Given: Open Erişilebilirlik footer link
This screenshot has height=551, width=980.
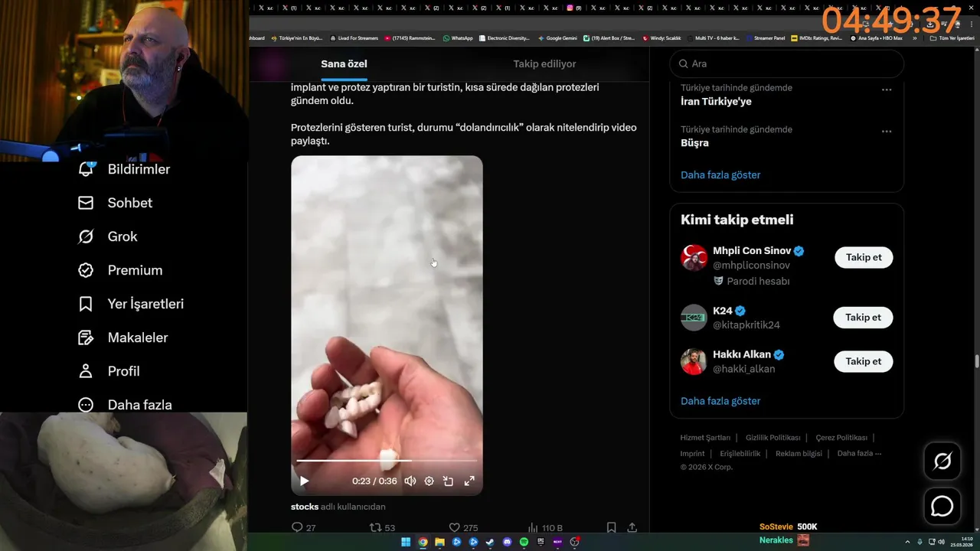Looking at the screenshot, I should point(740,454).
